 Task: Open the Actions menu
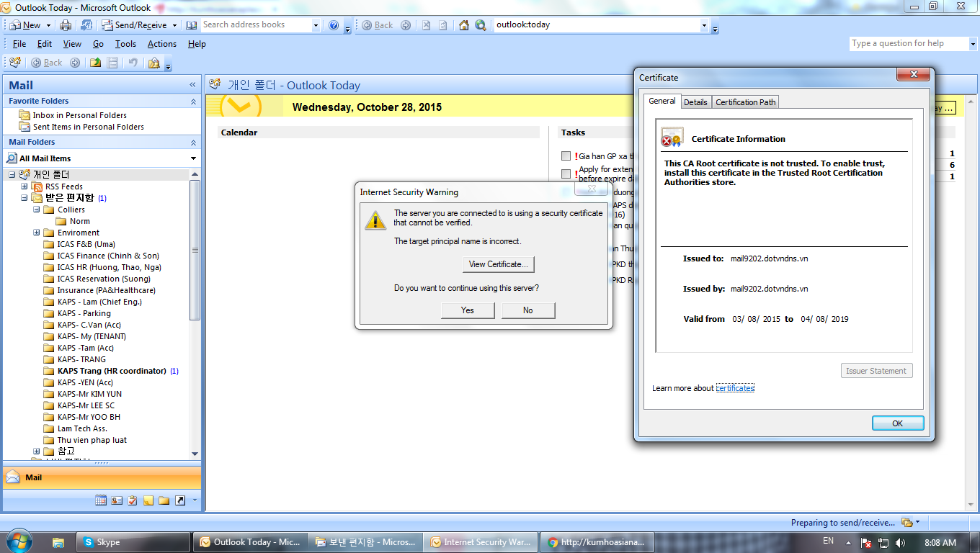[x=162, y=44]
